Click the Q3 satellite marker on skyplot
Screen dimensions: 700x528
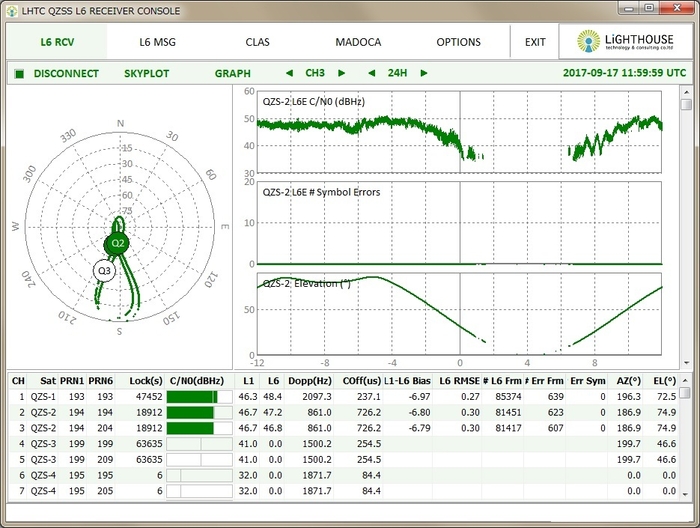coord(104,270)
